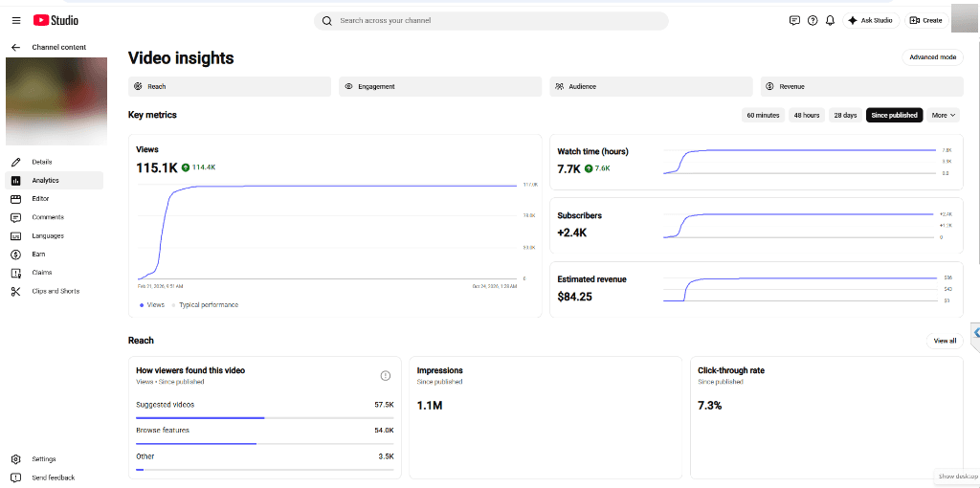Click the $84.25 estimated revenue value
The width and height of the screenshot is (980, 488).
click(575, 297)
